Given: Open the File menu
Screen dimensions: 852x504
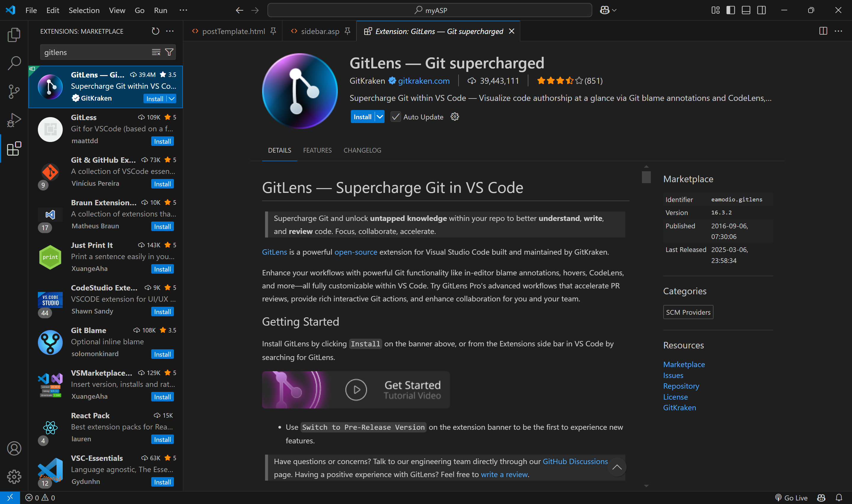Looking at the screenshot, I should (x=31, y=10).
